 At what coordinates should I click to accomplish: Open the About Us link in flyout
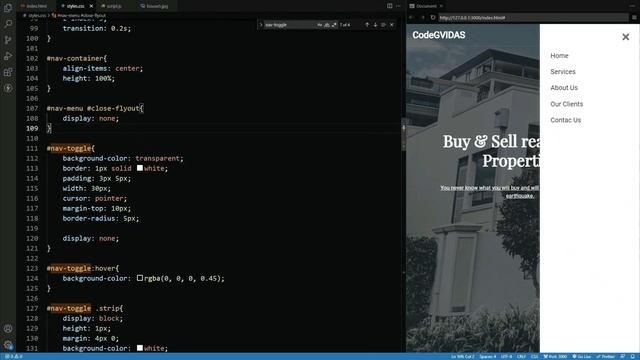coord(564,88)
